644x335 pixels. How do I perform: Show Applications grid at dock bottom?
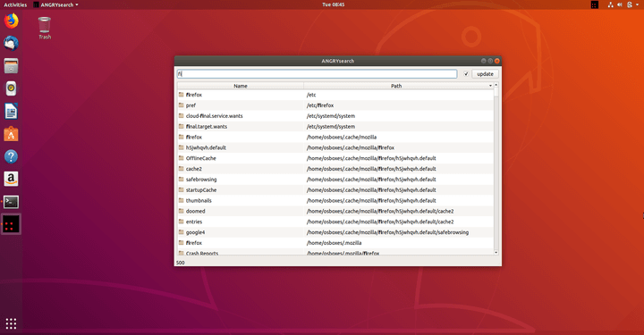(x=11, y=323)
